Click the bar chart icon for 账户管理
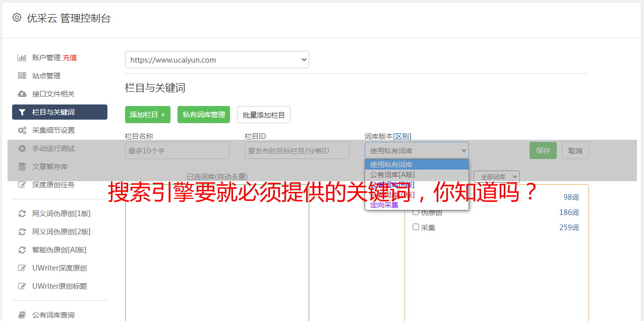This screenshot has height=321, width=644. (22, 58)
